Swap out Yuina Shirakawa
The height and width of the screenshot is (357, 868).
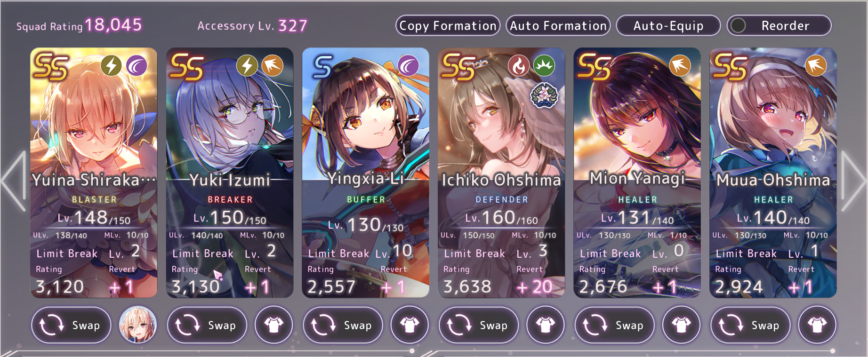[71, 325]
